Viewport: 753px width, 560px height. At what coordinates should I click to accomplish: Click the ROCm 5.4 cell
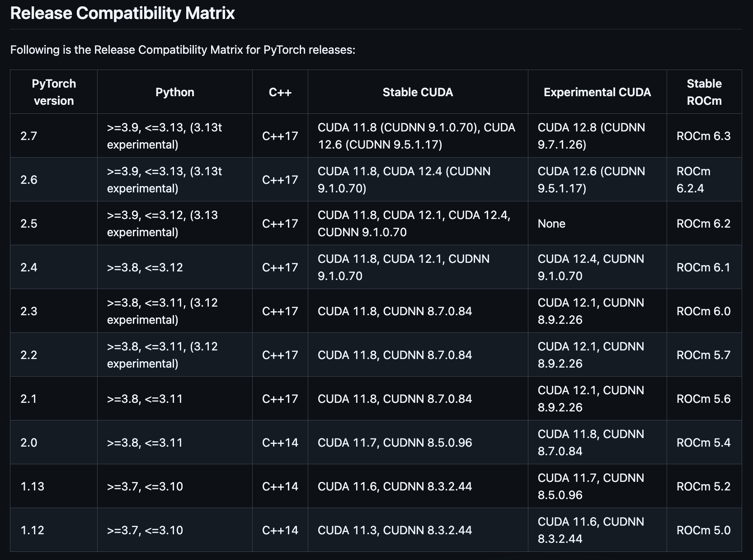point(704,443)
